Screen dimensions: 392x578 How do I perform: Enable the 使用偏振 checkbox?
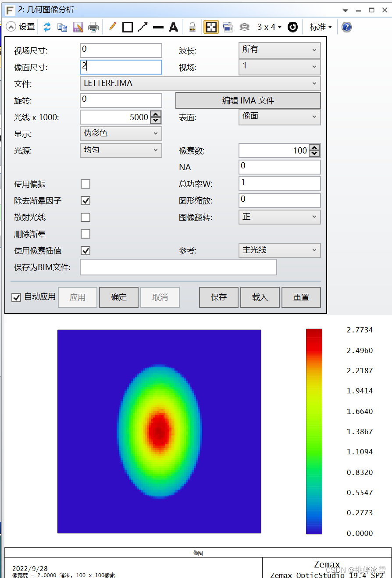click(86, 184)
